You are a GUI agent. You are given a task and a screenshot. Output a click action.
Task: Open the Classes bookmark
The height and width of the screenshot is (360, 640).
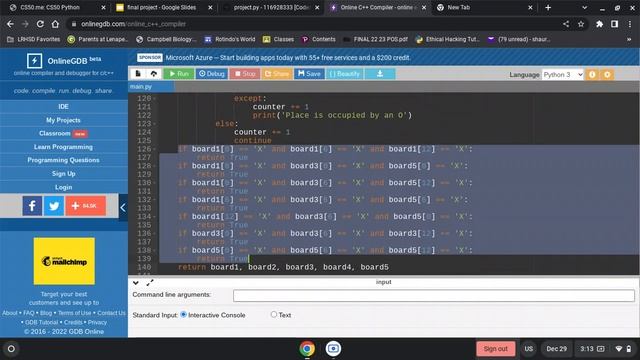(278, 39)
